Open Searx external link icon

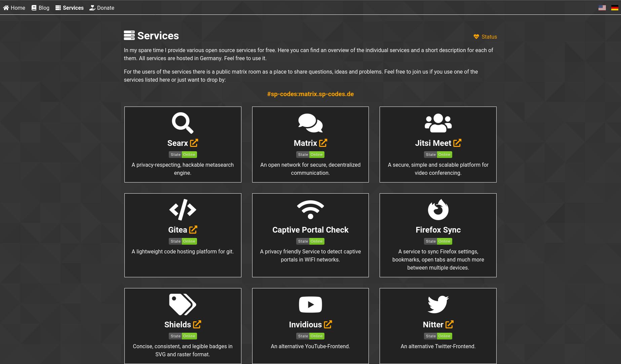point(194,143)
